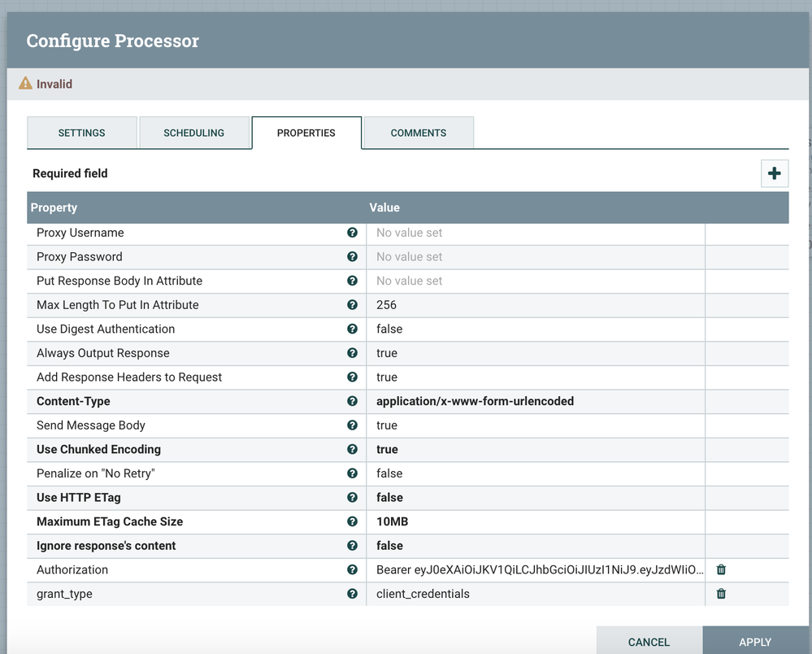Open help for Add Response Headers to Request
The image size is (812, 654).
click(x=352, y=377)
